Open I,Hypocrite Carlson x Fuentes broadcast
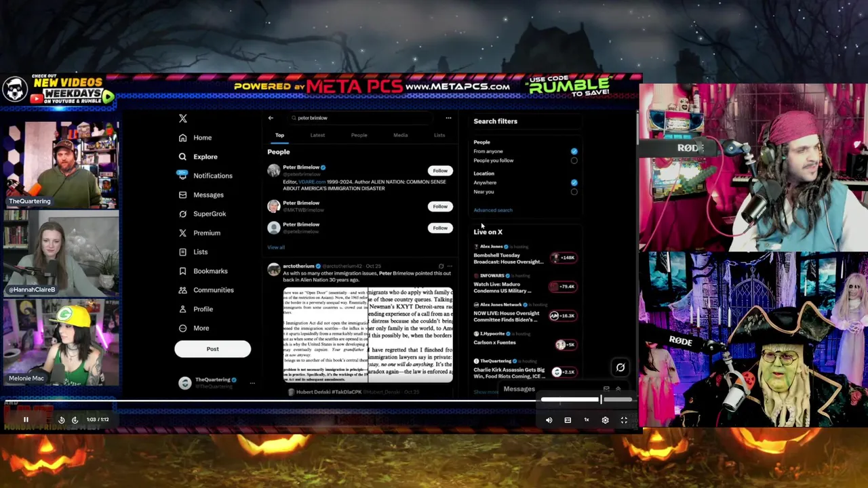868x488 pixels. click(x=494, y=342)
